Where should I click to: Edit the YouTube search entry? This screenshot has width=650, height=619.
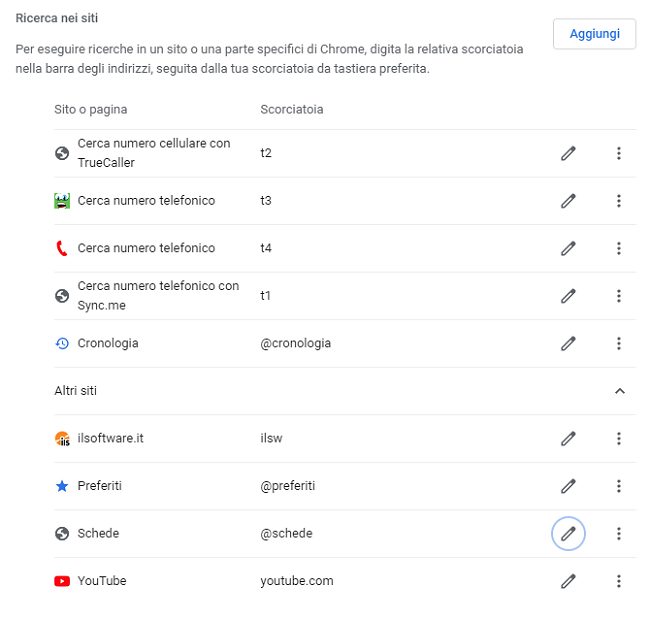(568, 581)
